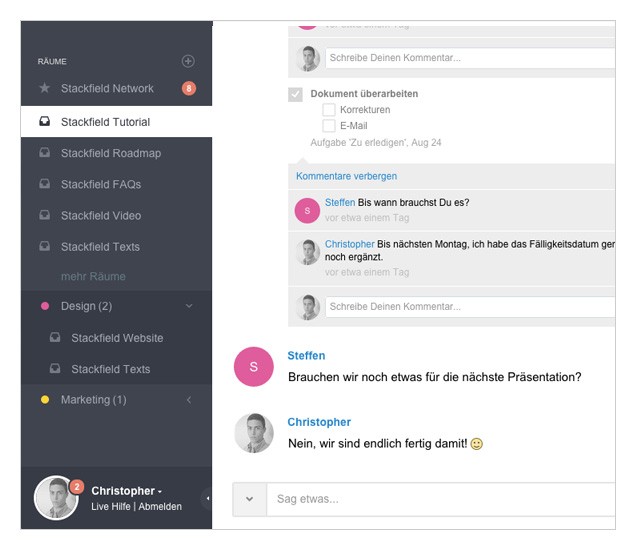Click the RÄUME section header
The width and height of the screenshot is (636, 550).
point(52,62)
